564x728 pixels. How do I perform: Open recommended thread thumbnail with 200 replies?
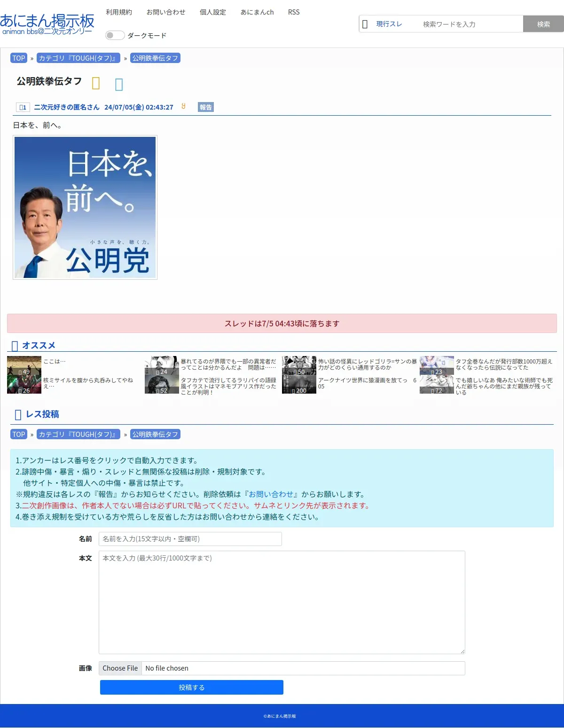pos(299,384)
